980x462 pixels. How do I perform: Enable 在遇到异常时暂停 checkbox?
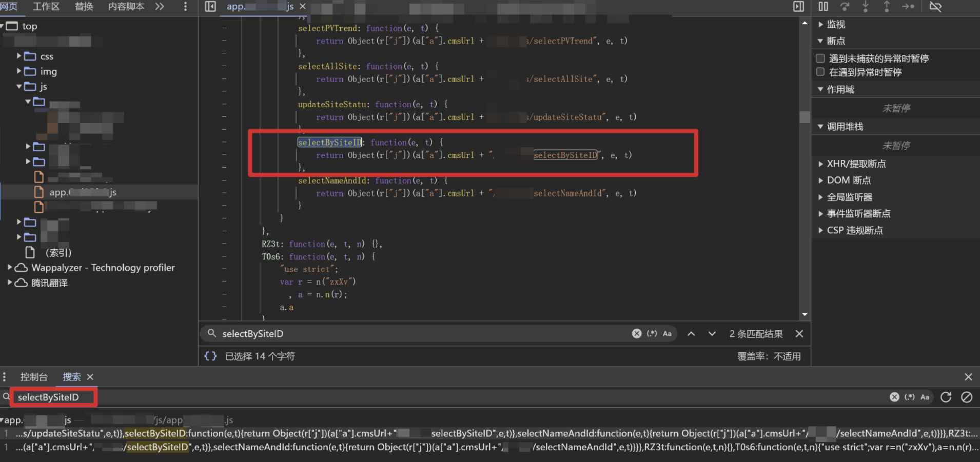pyautogui.click(x=820, y=72)
